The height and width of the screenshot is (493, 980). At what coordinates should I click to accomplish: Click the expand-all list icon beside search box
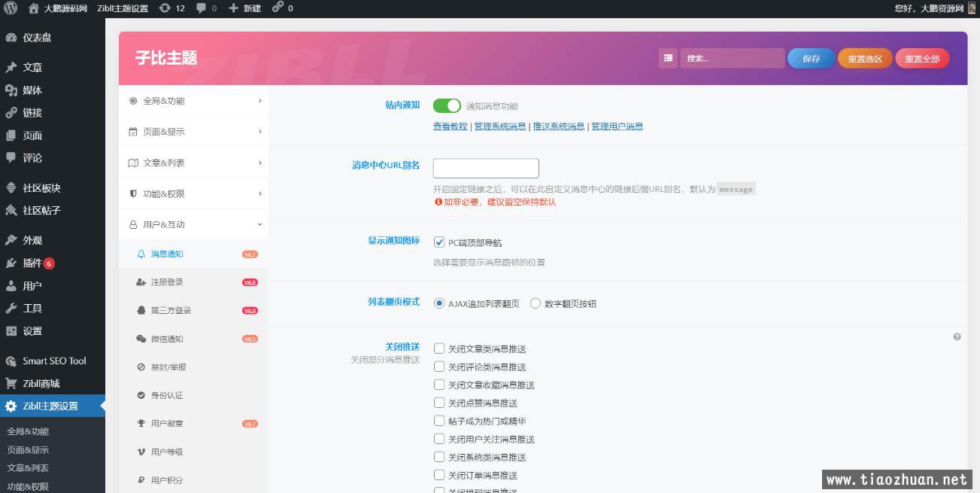click(x=668, y=58)
